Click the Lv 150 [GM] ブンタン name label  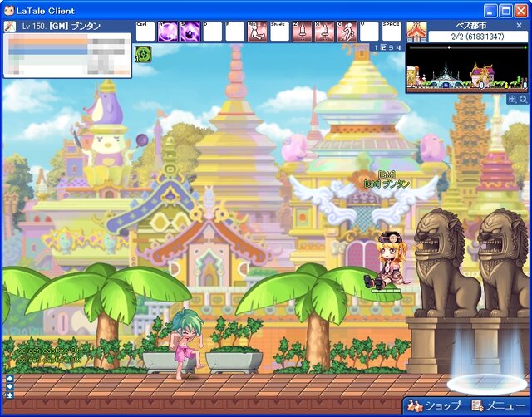tap(62, 27)
